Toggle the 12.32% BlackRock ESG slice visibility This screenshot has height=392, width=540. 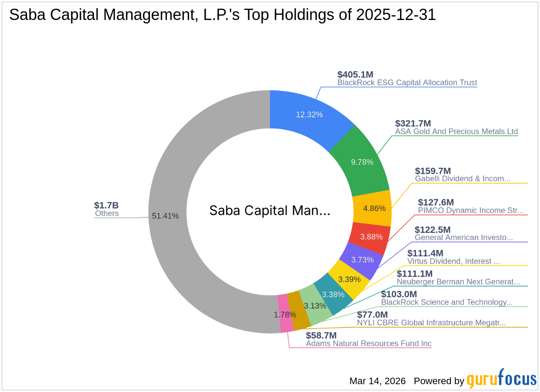coord(310,114)
